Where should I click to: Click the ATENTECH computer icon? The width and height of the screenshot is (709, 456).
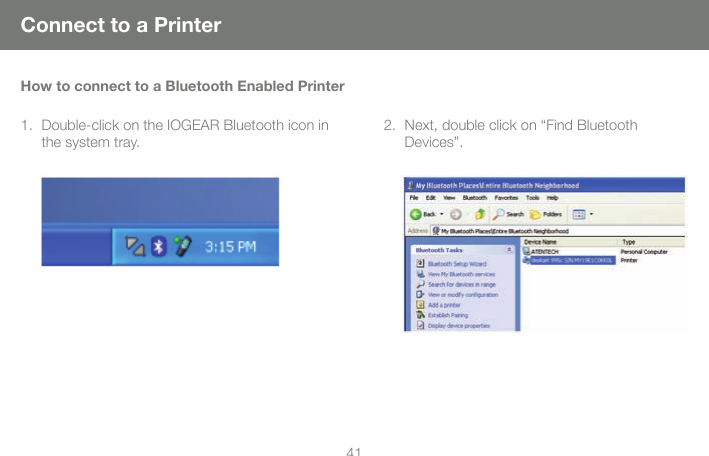pyautogui.click(x=526, y=251)
